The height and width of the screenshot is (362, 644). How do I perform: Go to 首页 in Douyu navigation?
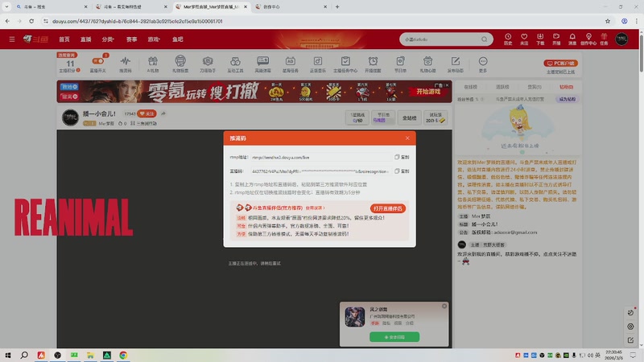tap(64, 39)
